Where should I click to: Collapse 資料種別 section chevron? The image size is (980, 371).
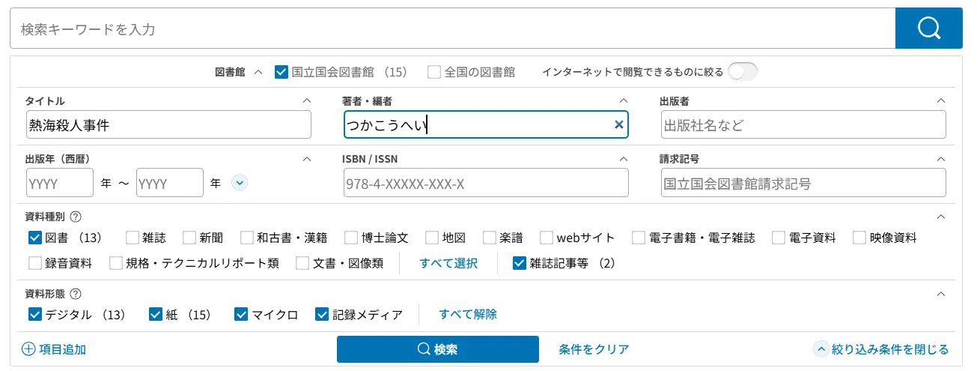tap(941, 217)
